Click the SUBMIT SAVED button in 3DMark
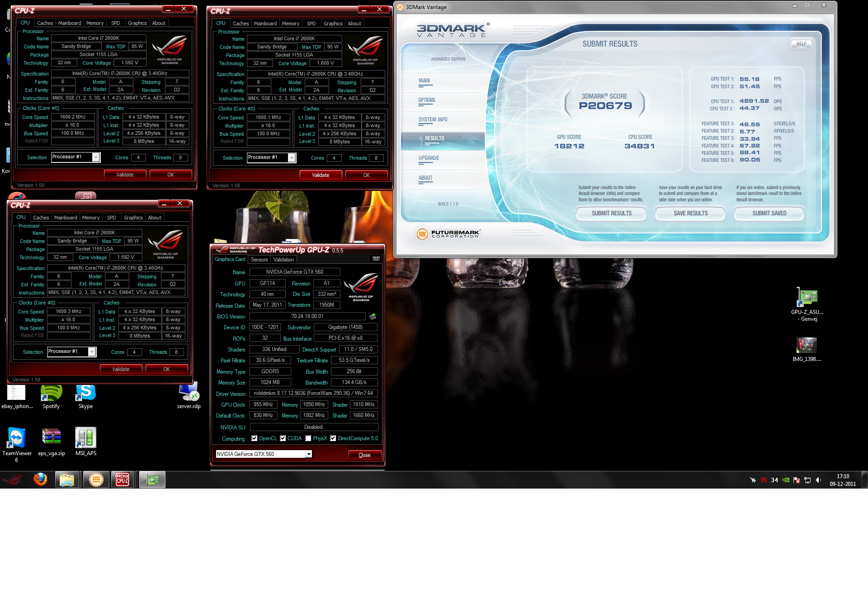Screen dimensions: 868x608 tap(769, 214)
